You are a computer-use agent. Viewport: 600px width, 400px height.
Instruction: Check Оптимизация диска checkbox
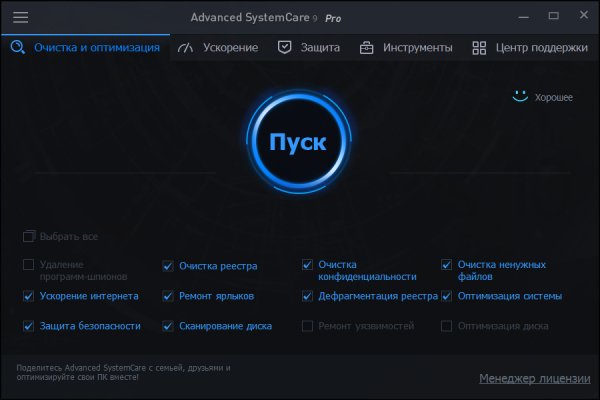[x=446, y=326]
